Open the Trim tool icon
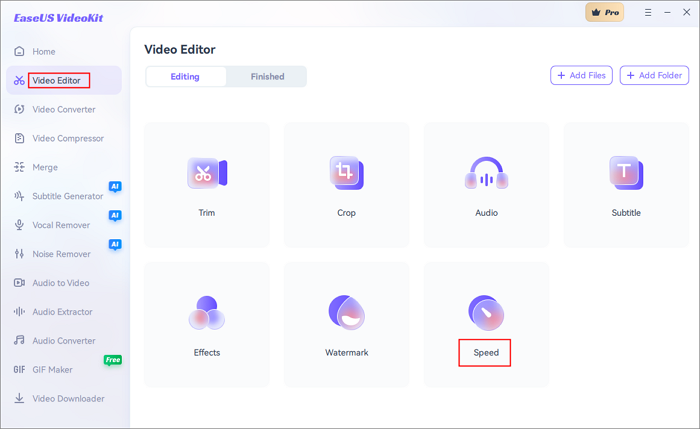Image resolution: width=700 pixels, height=429 pixels. (x=207, y=173)
